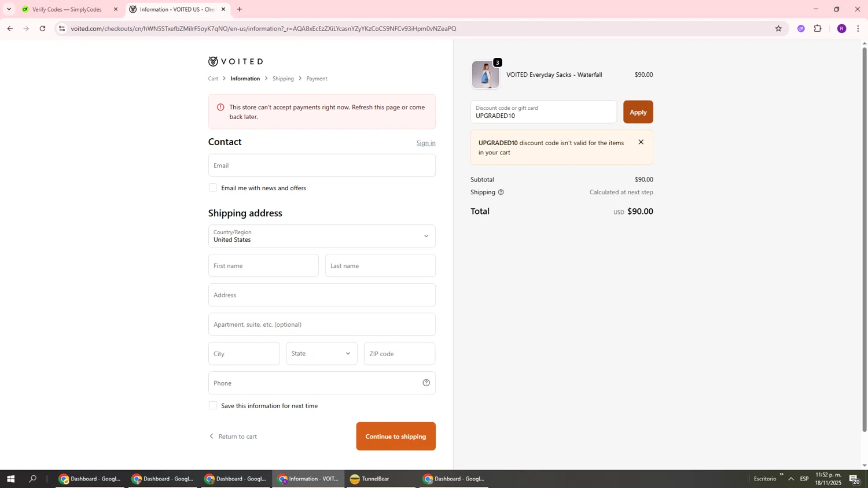Focus the Email input field
Viewport: 868px width, 488px height.
pos(322,165)
